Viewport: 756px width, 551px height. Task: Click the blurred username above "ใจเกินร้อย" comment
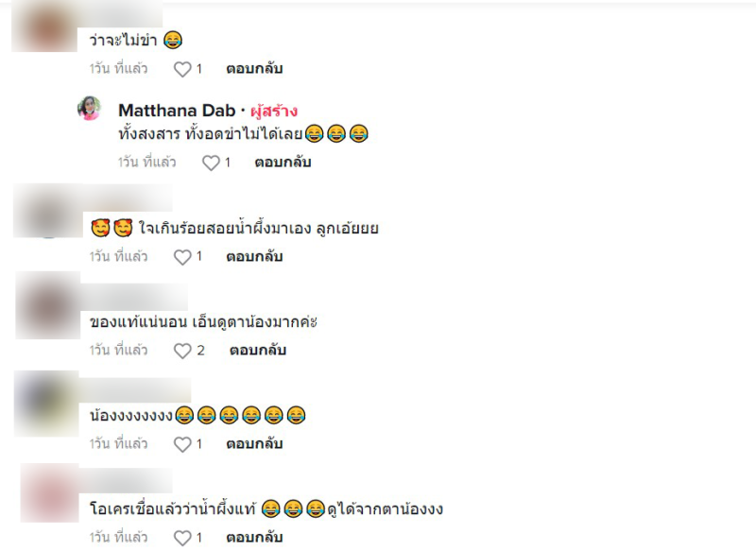(x=128, y=198)
